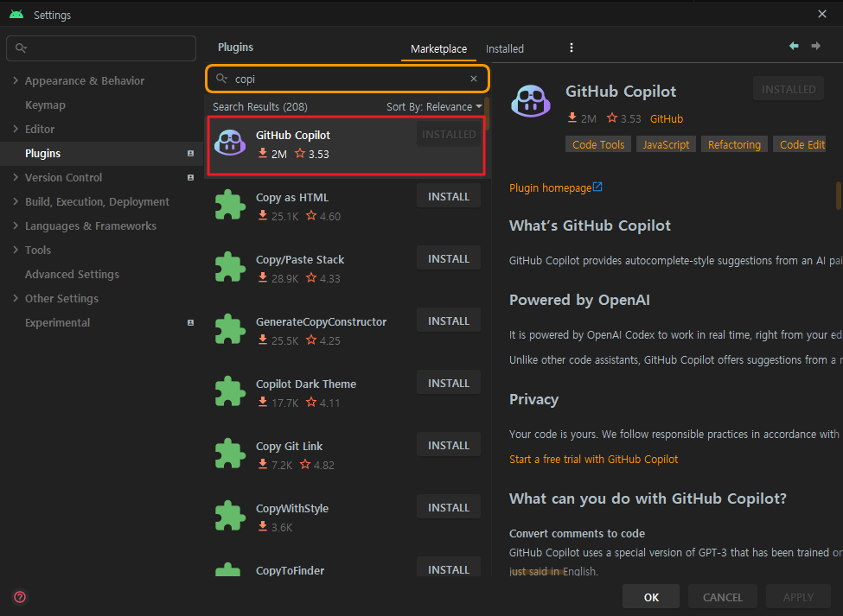Click the GitHub Copilot list icon
Screen dimensions: 843x616
coord(230,143)
